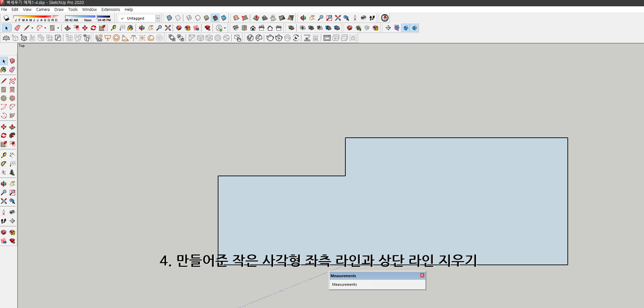Viewport: 644px width, 308px height.
Task: Select the Paint Bucket tool
Action: 4,70
